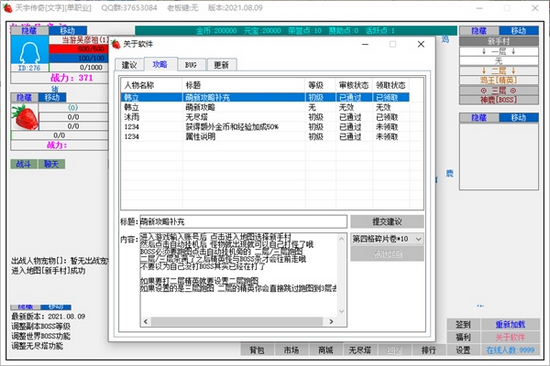Select the 属性说明 row
Image resolution: width=550 pixels, height=366 pixels.
click(x=265, y=137)
